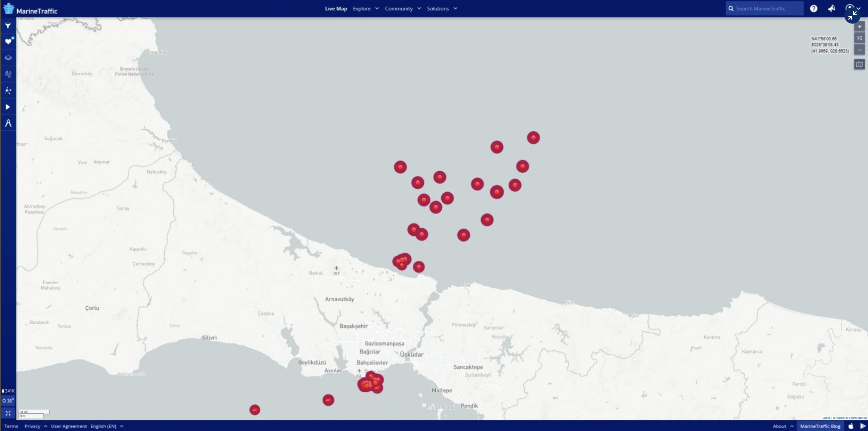This screenshot has width=868, height=431.
Task: Expand the Solutions dropdown menu
Action: tap(442, 9)
